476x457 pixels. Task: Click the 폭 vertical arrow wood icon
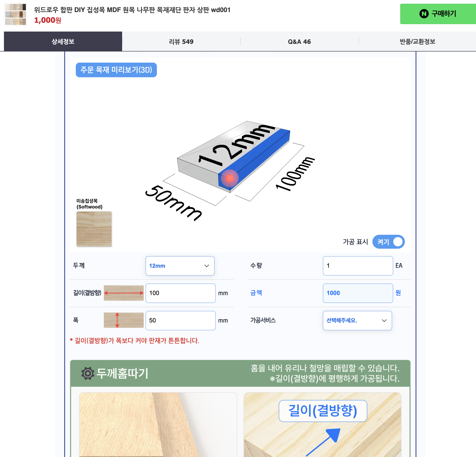(124, 320)
